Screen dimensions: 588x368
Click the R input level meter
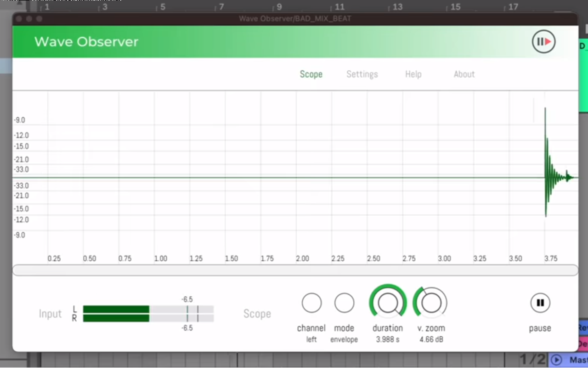tap(148, 318)
